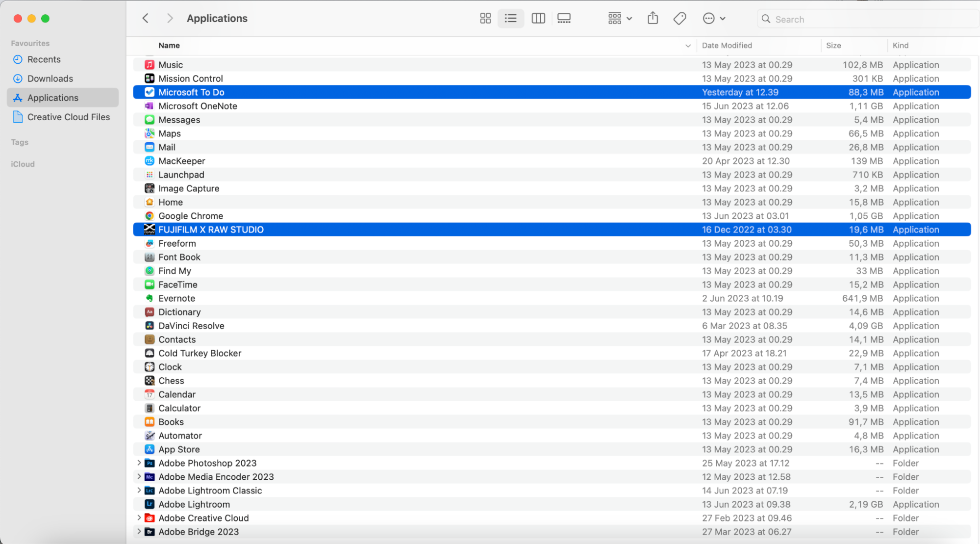Select the MacKeeper app icon
Image resolution: width=980 pixels, height=544 pixels.
(150, 161)
